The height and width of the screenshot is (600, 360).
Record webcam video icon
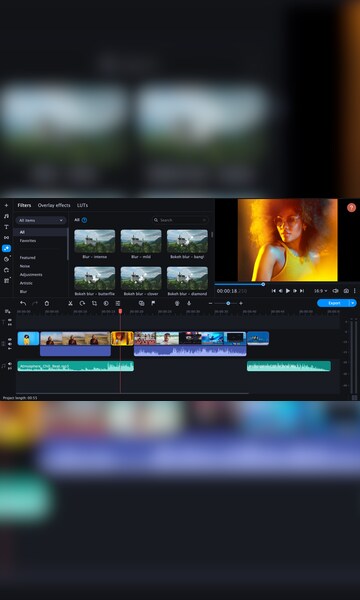(x=177, y=303)
